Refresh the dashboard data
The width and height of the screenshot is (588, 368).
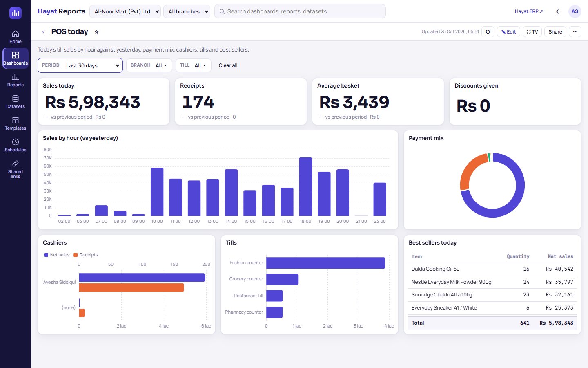pos(488,32)
